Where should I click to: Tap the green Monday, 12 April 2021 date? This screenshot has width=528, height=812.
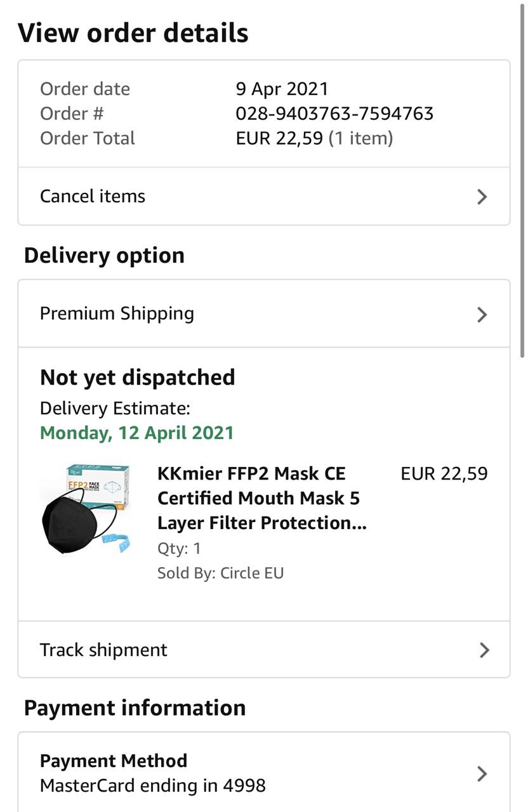point(137,433)
